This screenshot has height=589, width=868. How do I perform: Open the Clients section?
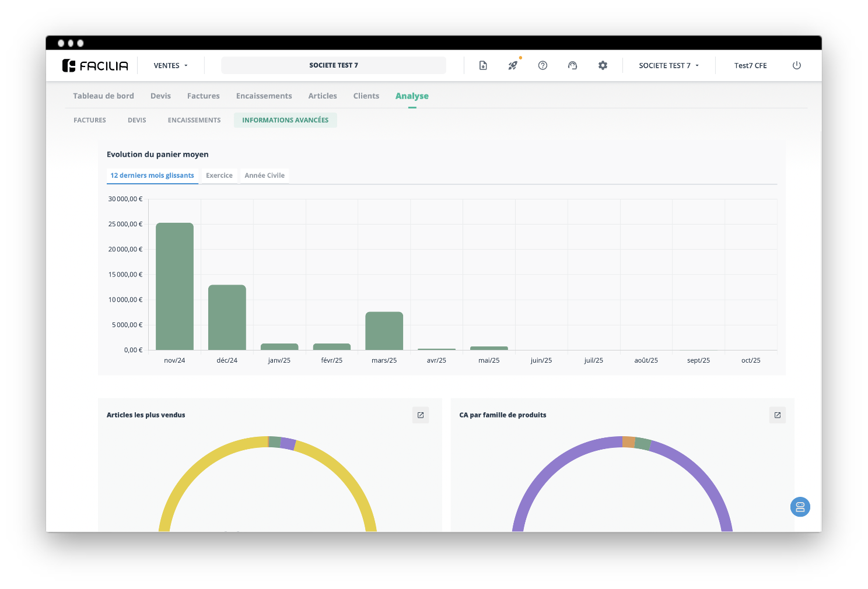tap(366, 96)
